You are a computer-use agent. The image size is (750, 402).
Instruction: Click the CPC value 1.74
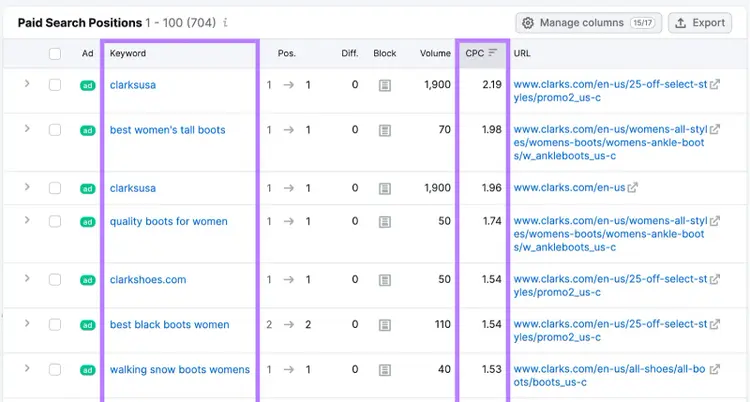coord(492,221)
